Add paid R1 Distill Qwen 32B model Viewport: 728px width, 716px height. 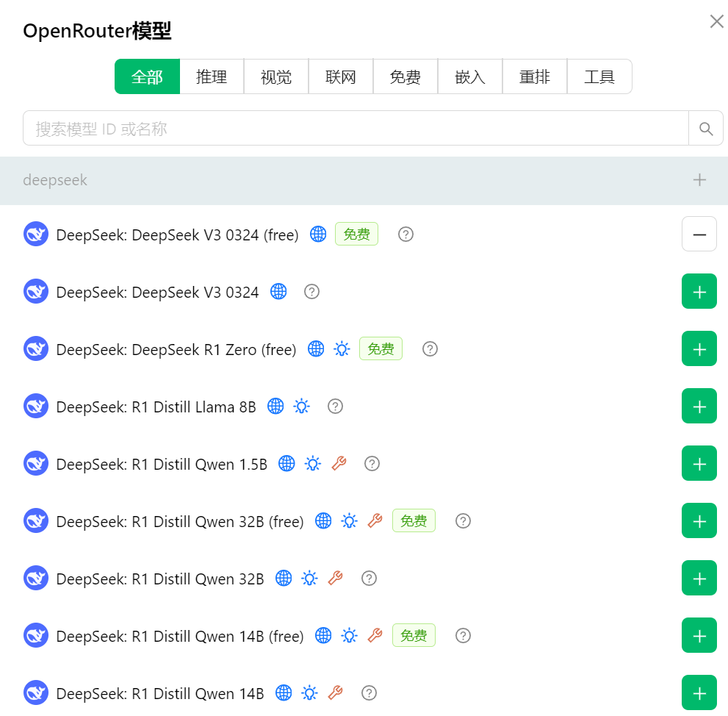pos(699,579)
